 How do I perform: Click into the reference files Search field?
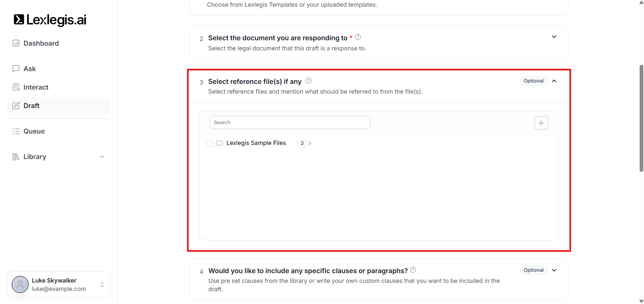click(290, 122)
